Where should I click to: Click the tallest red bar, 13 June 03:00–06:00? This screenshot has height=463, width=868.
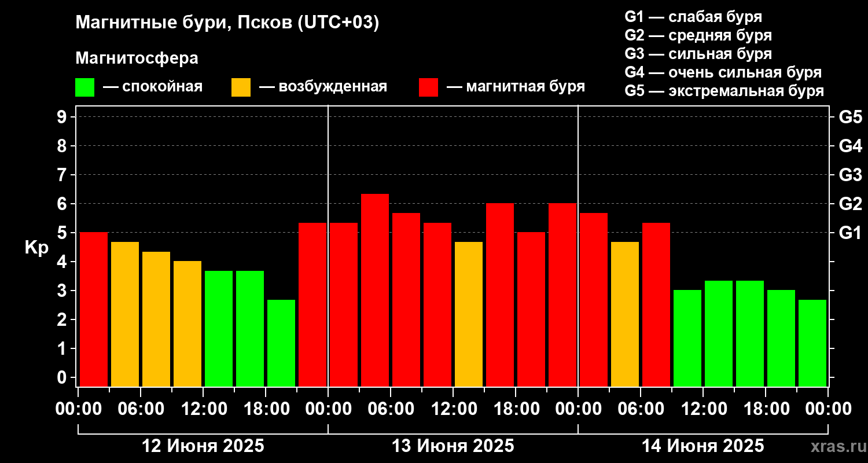(x=375, y=290)
